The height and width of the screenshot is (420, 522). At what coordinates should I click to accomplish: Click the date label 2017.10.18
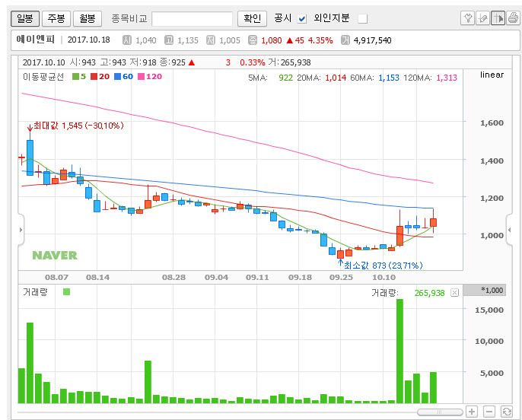pyautogui.click(x=88, y=40)
